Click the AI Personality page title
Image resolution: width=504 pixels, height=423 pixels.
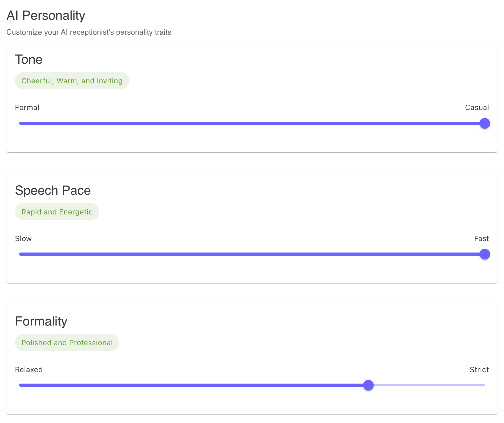[46, 15]
